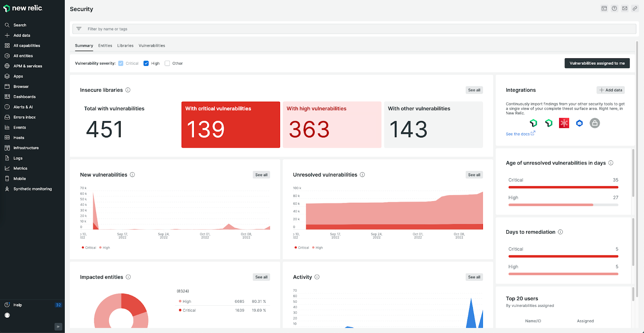This screenshot has width=644, height=333.
Task: Show info for Age of unresolved vulnerabilities
Action: coord(611,163)
